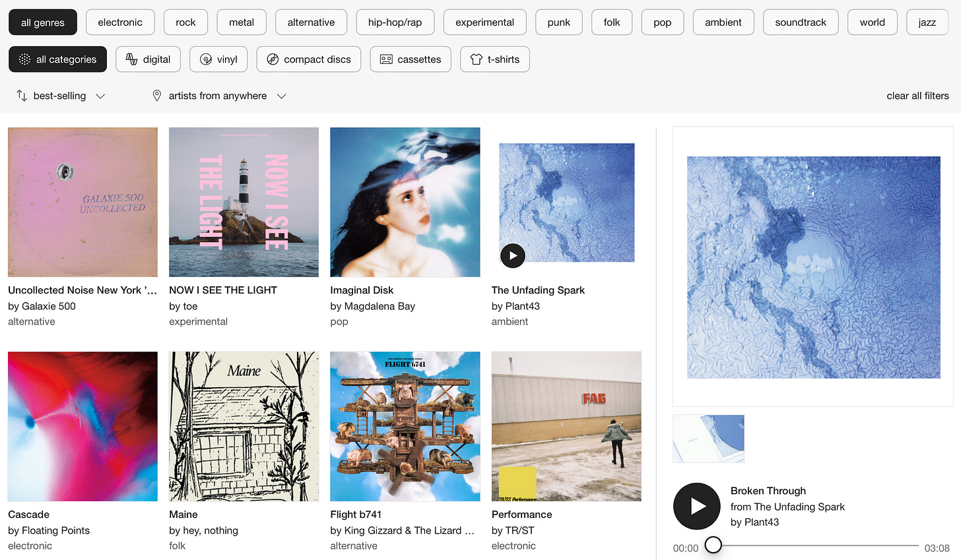Open Performance album cover by TR/ST
Screen dimensions: 961x560
pyautogui.click(x=566, y=426)
